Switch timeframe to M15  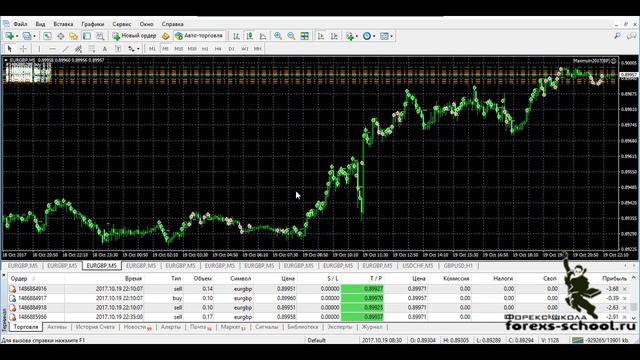178,49
